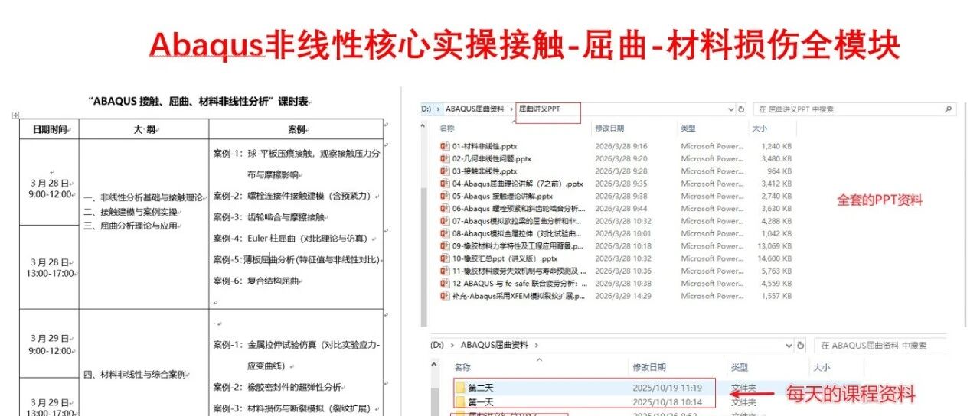Click folder name 第一天
This screenshot has width=980, height=416.
[481, 402]
